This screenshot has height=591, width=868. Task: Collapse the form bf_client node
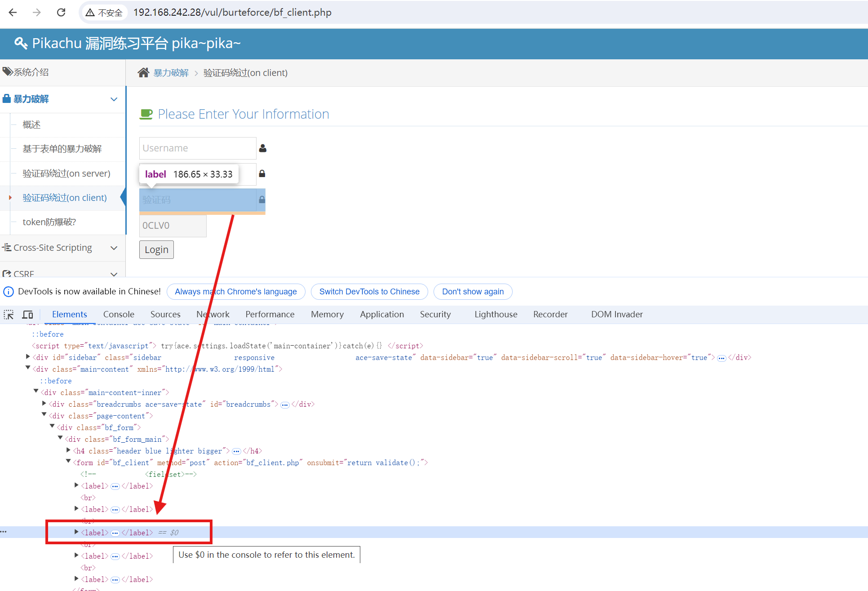pos(68,462)
